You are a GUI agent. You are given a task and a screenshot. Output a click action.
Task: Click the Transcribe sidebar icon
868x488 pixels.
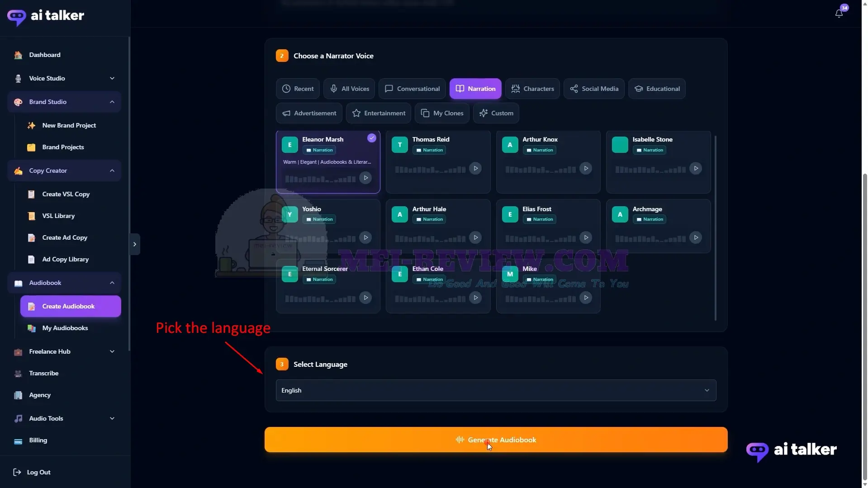pyautogui.click(x=18, y=374)
